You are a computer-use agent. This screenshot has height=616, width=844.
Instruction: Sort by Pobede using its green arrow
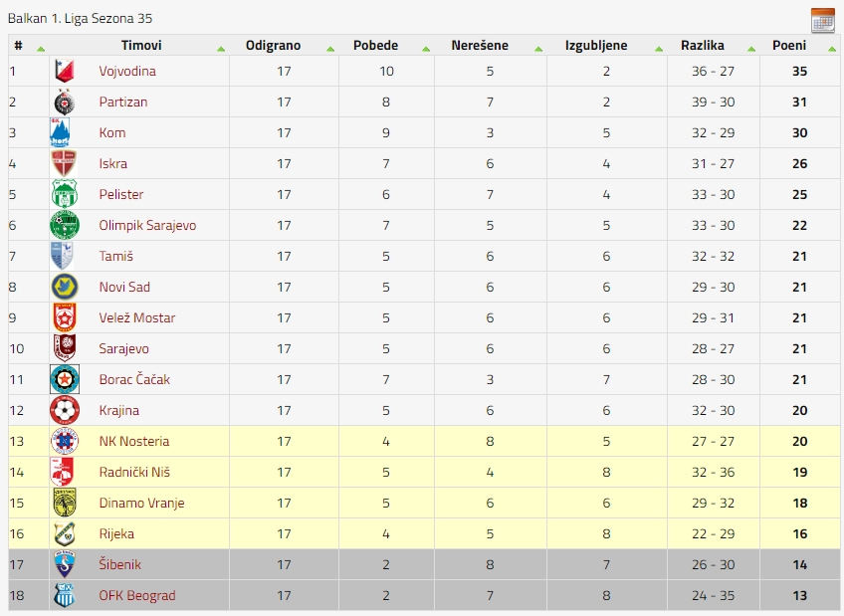click(x=426, y=49)
